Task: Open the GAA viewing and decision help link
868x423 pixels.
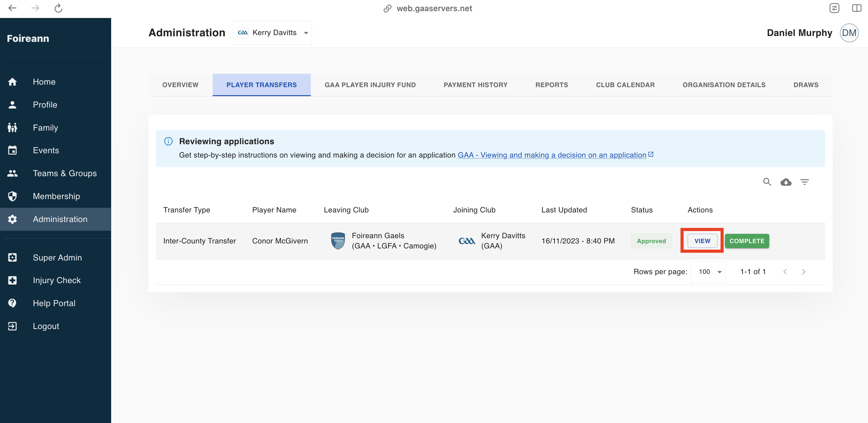Action: pyautogui.click(x=555, y=155)
